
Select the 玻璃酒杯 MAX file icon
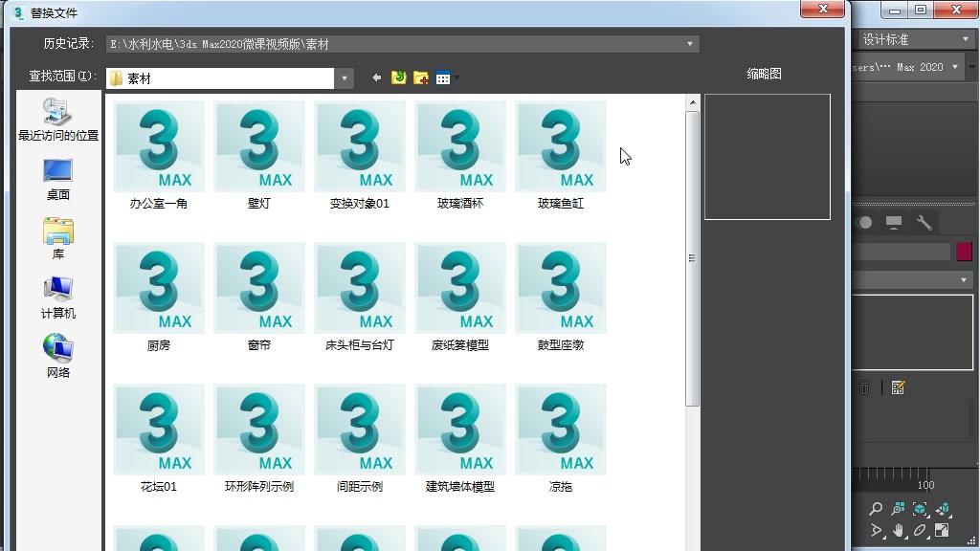click(x=459, y=146)
